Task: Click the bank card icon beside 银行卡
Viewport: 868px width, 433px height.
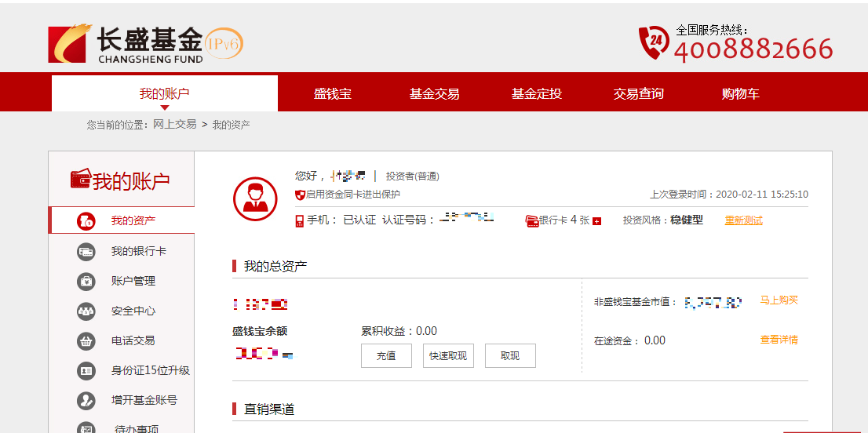Action: pos(532,221)
